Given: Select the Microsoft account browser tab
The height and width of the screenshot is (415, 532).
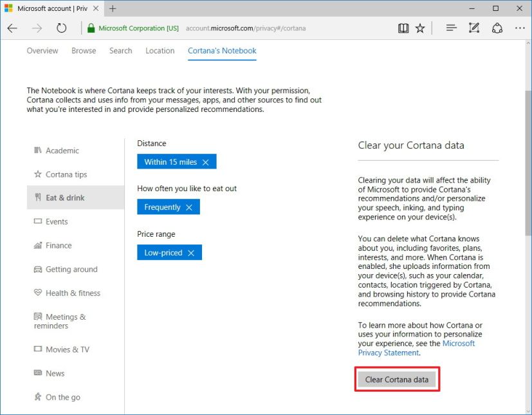Looking at the screenshot, I should (52, 8).
